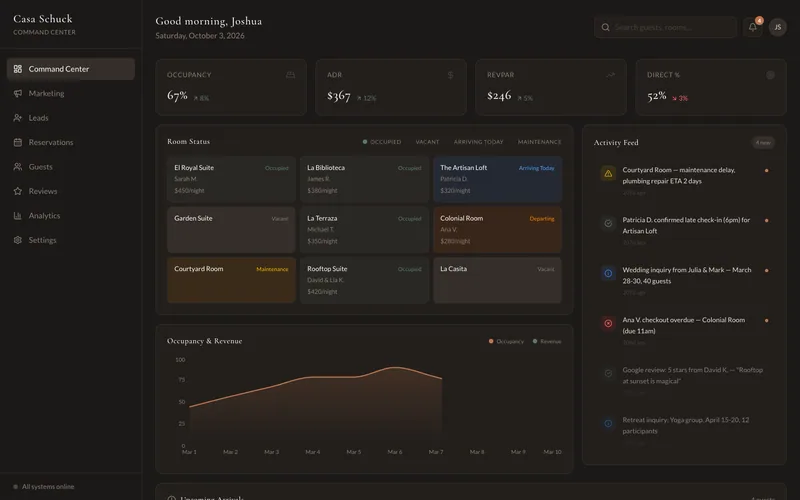Open The Artisan Loft room card
This screenshot has height=500, width=800.
pos(497,179)
